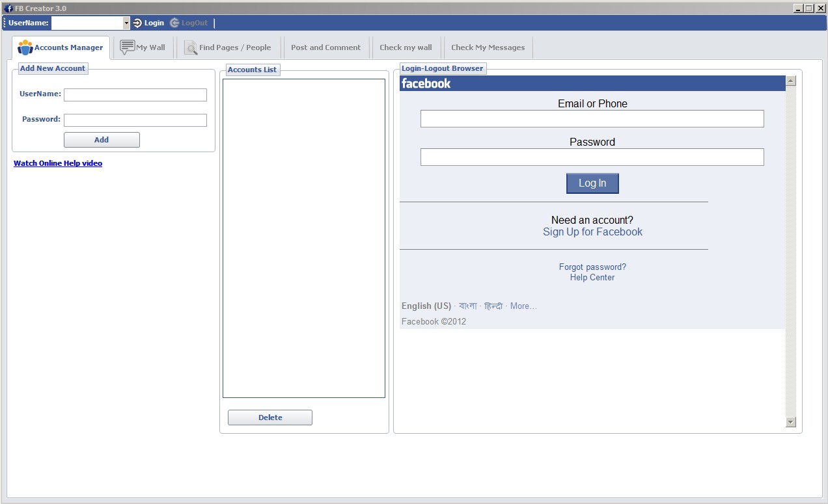Viewport: 828px width, 504px height.
Task: Click the browser scrollbar up arrow
Action: [x=791, y=81]
